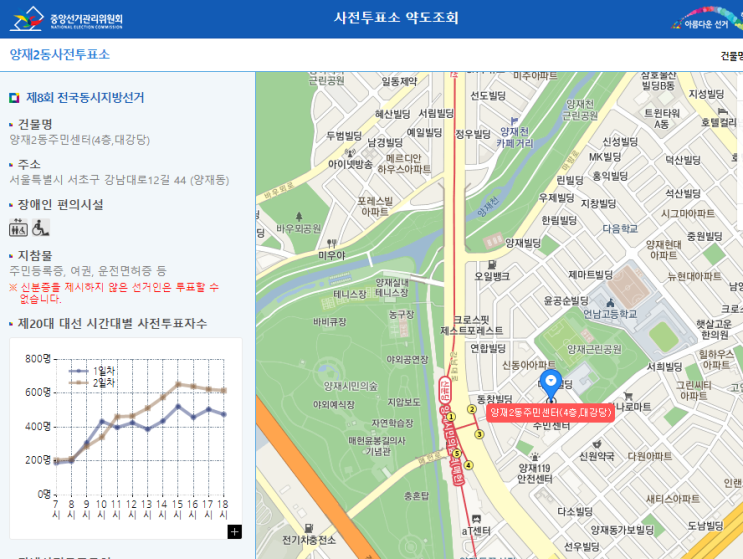
Task: Click the 아이넷방송 broadcast tower icon
Action: pyautogui.click(x=351, y=153)
